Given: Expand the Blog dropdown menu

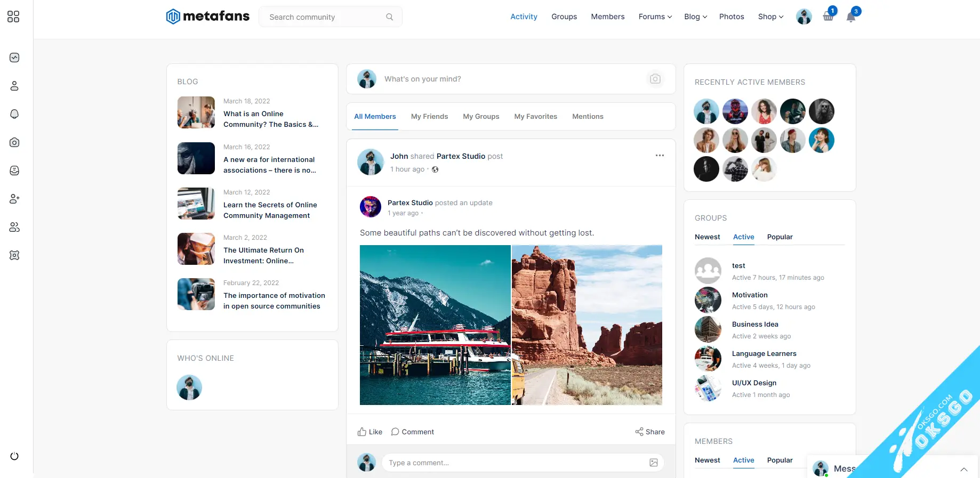Looking at the screenshot, I should pyautogui.click(x=695, y=17).
